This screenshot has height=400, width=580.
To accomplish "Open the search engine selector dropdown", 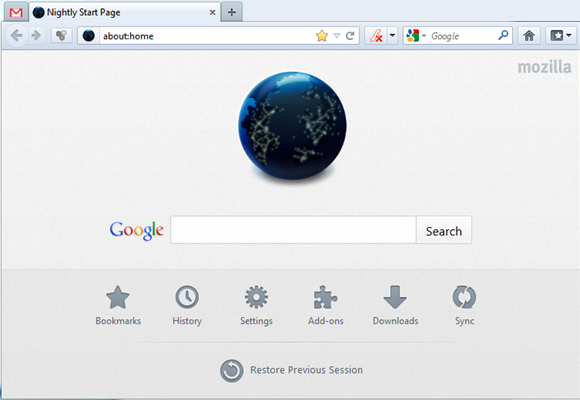I will pyautogui.click(x=416, y=36).
